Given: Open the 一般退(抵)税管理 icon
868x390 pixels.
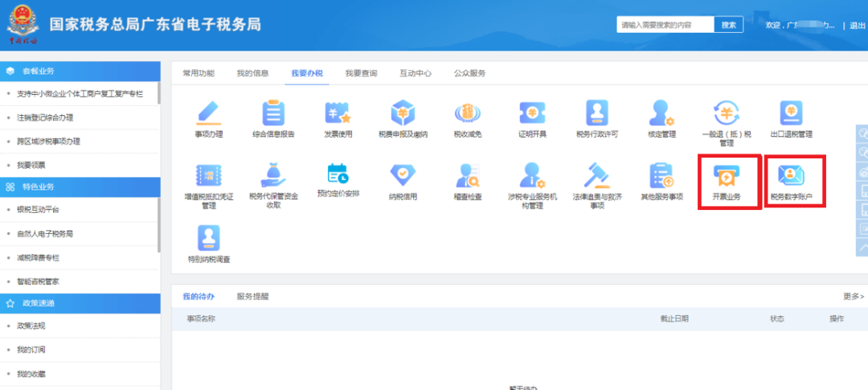Looking at the screenshot, I should click(727, 113).
